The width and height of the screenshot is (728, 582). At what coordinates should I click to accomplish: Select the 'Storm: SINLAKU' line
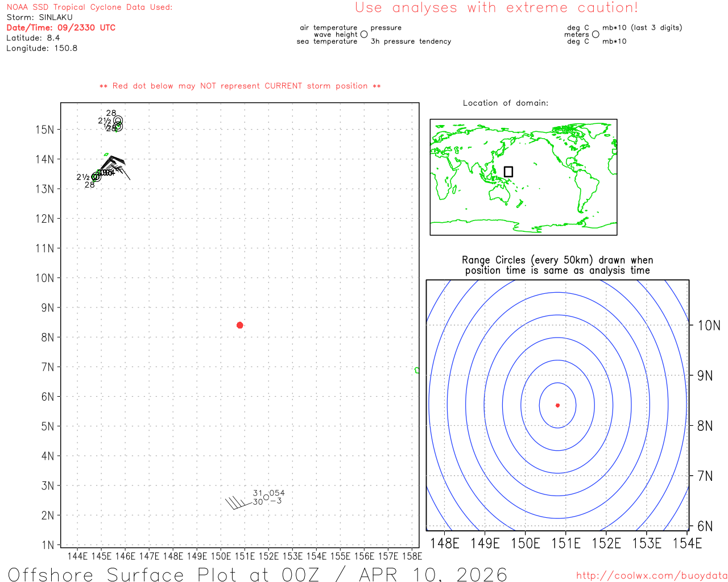tap(39, 18)
